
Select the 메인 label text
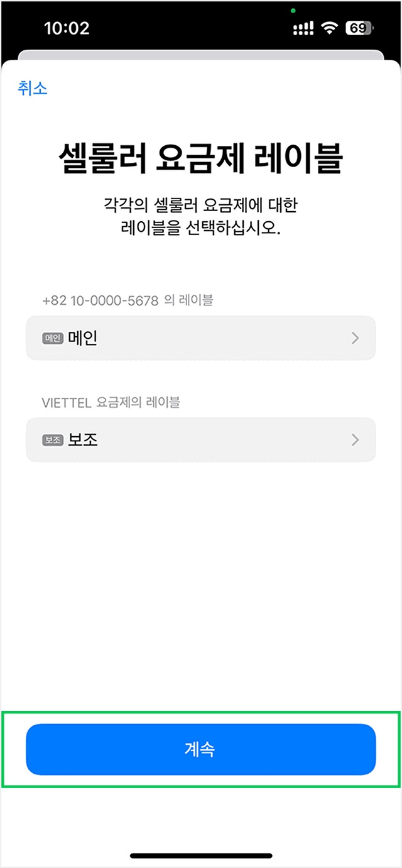pyautogui.click(x=82, y=339)
